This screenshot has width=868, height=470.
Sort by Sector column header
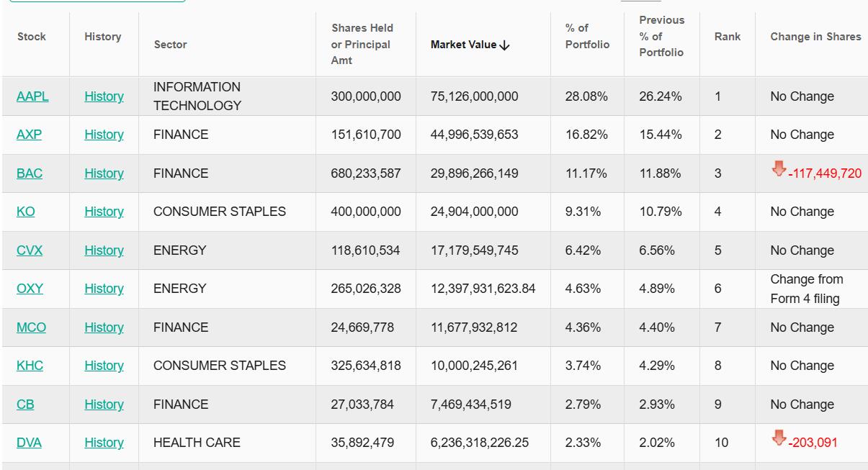point(170,45)
